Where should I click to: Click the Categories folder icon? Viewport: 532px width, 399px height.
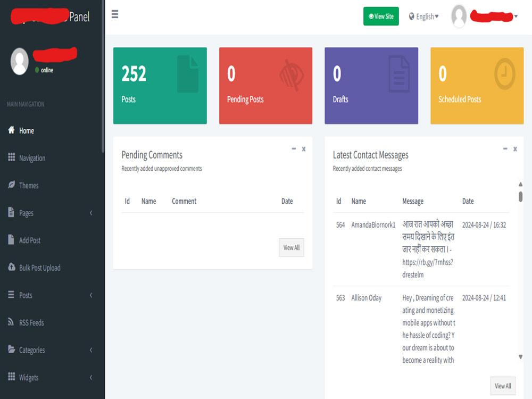click(11, 349)
